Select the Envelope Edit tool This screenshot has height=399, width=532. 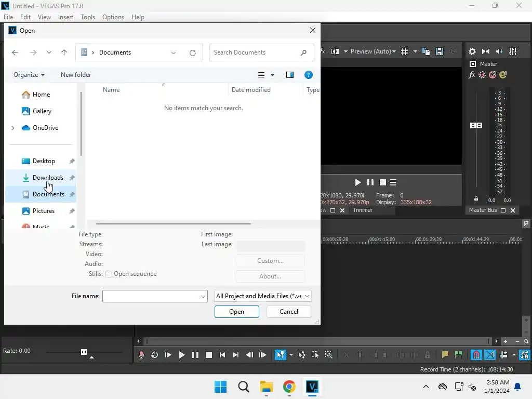click(x=302, y=355)
